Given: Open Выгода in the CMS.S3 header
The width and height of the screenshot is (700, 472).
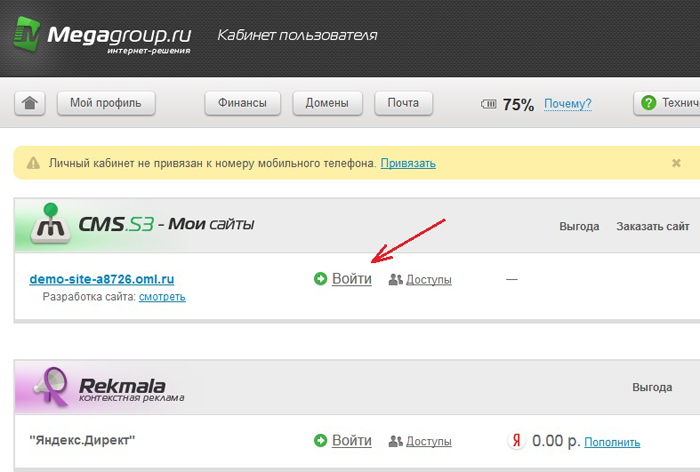Looking at the screenshot, I should (x=579, y=226).
